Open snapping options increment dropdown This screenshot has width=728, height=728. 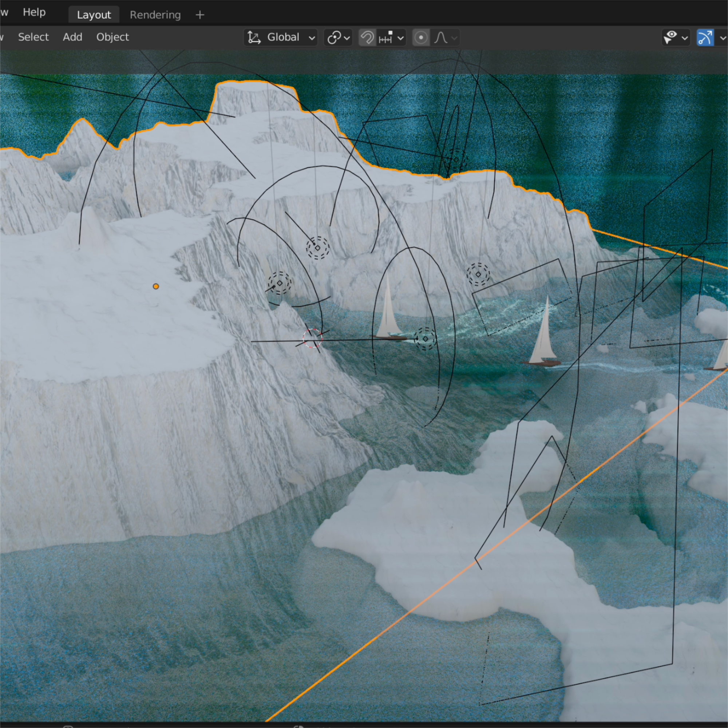pyautogui.click(x=391, y=38)
